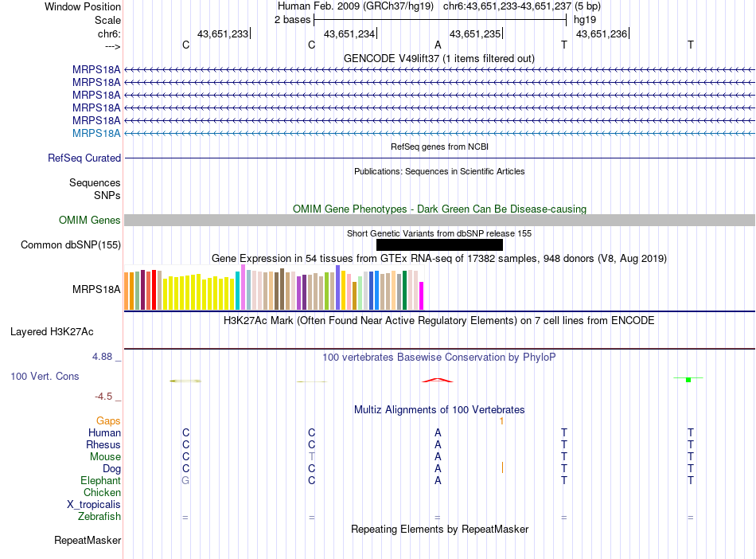Click the X_tropicalis alignment row label

(x=94, y=505)
